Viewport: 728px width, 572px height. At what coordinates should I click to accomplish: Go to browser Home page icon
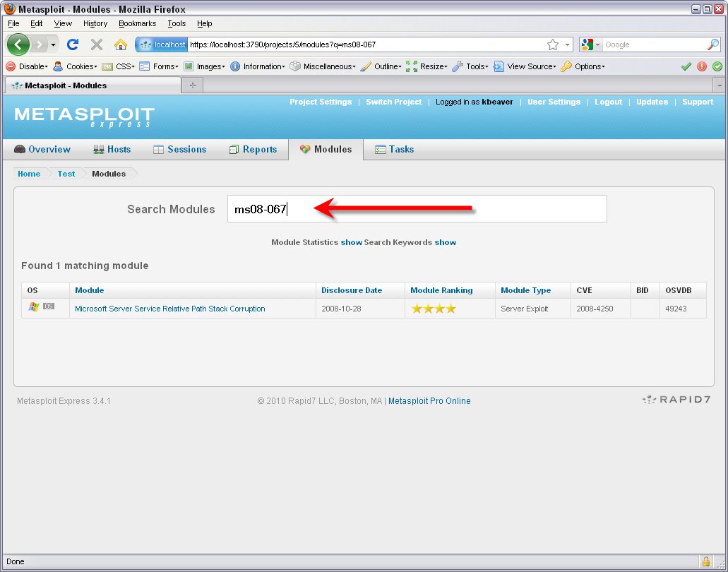(121, 44)
